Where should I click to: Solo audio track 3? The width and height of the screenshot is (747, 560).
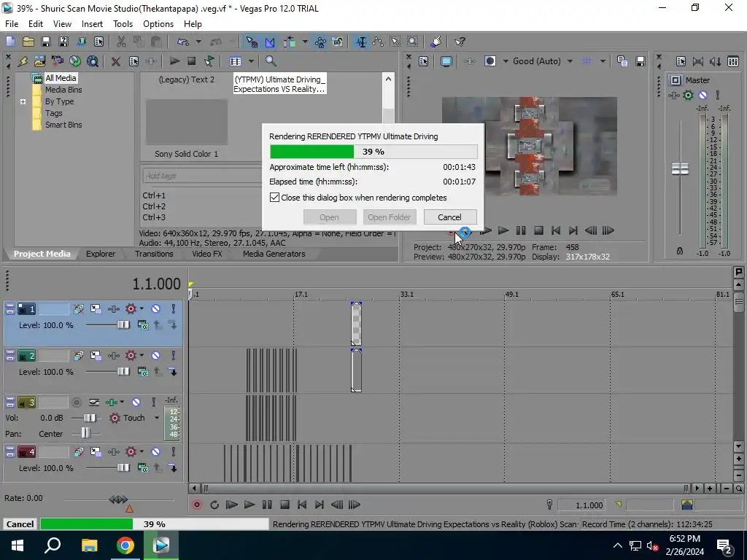pos(153,402)
